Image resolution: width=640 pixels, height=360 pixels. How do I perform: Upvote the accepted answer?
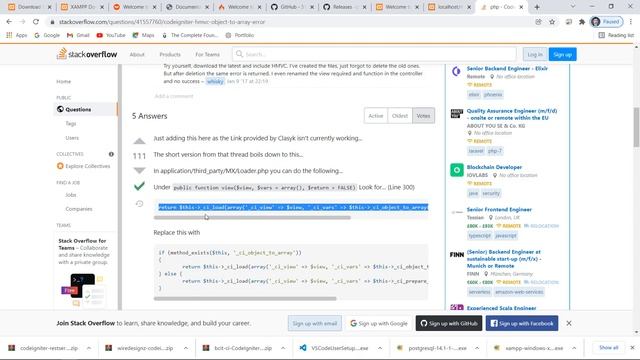(x=139, y=141)
